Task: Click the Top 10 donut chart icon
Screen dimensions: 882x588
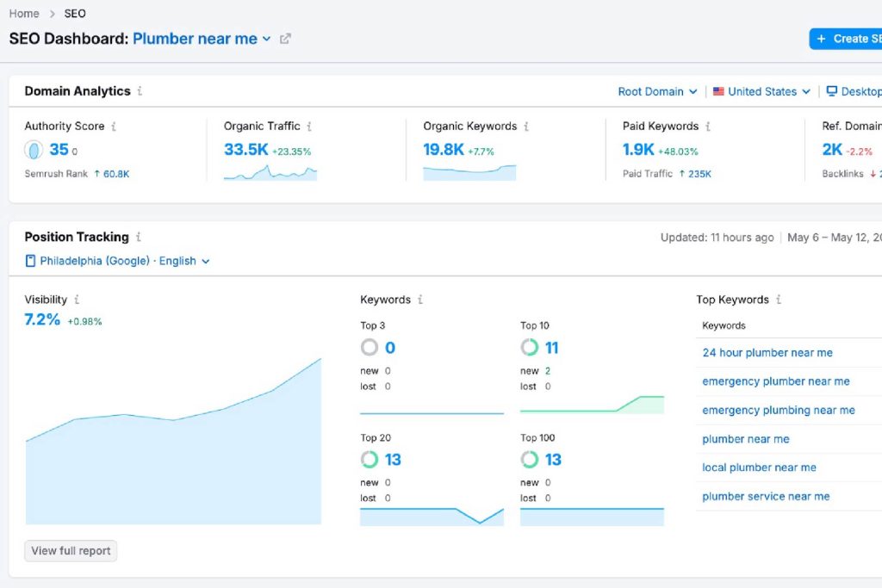Action: coord(530,348)
